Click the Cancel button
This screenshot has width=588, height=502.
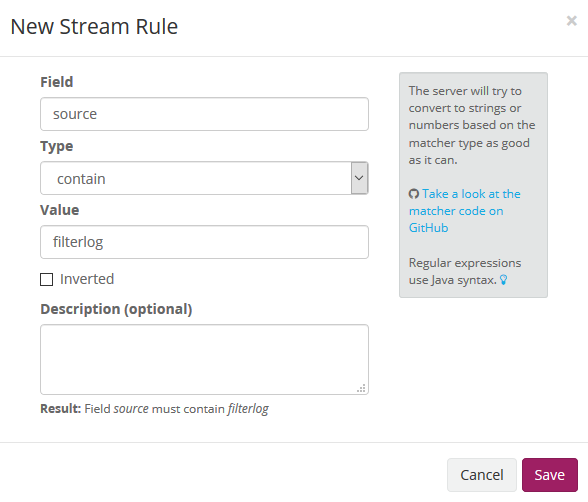pyautogui.click(x=482, y=475)
